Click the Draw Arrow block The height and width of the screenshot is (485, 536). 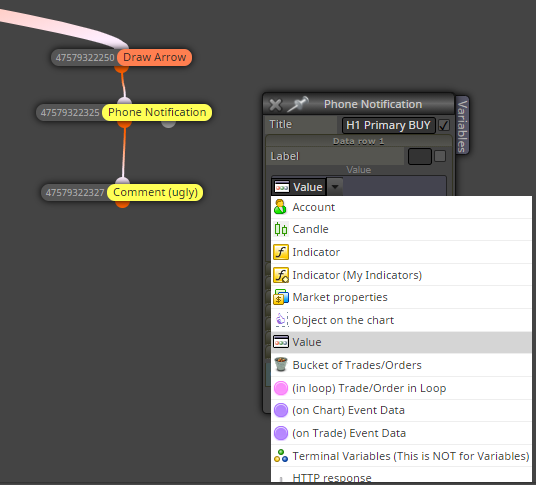click(154, 57)
